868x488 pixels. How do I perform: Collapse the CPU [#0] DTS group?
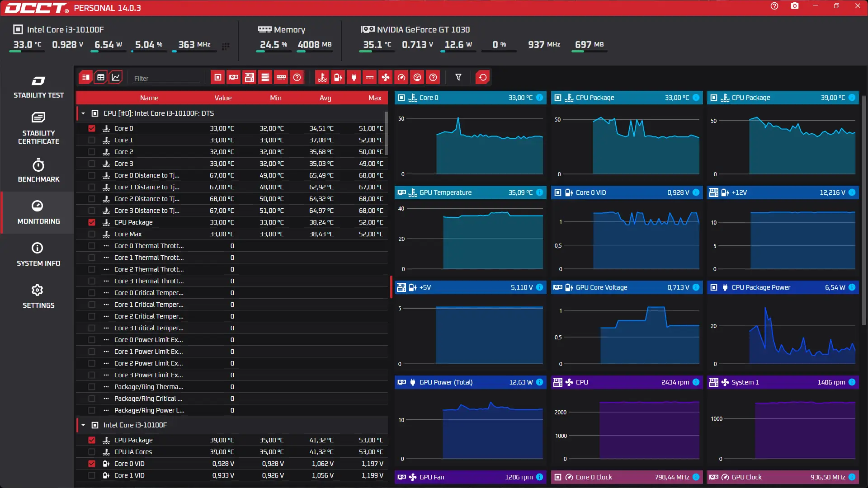tap(83, 113)
